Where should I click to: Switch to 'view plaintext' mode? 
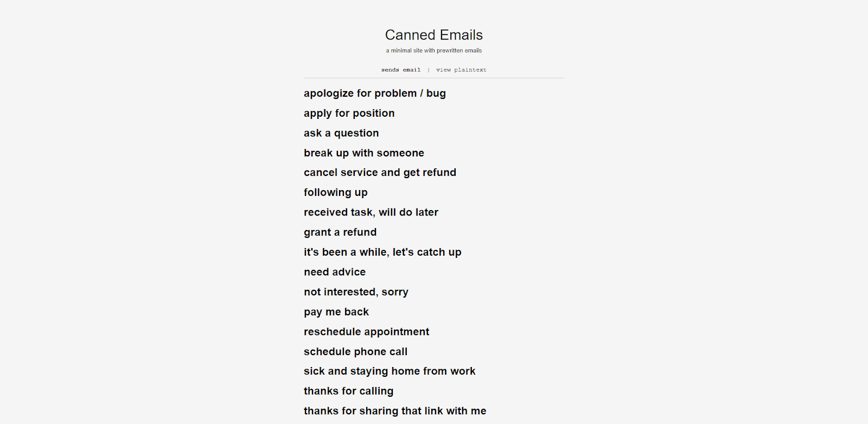pyautogui.click(x=461, y=70)
